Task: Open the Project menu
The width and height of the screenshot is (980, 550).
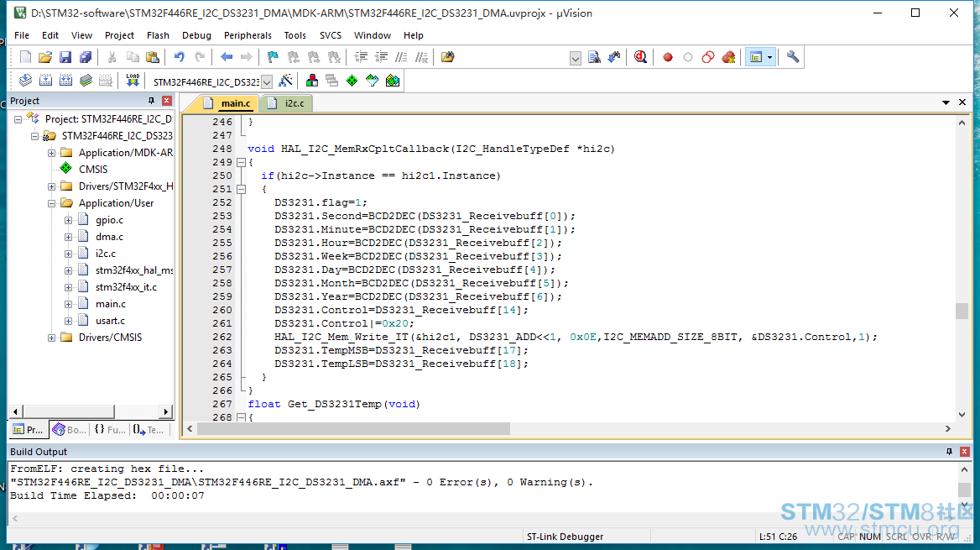Action: point(119,35)
